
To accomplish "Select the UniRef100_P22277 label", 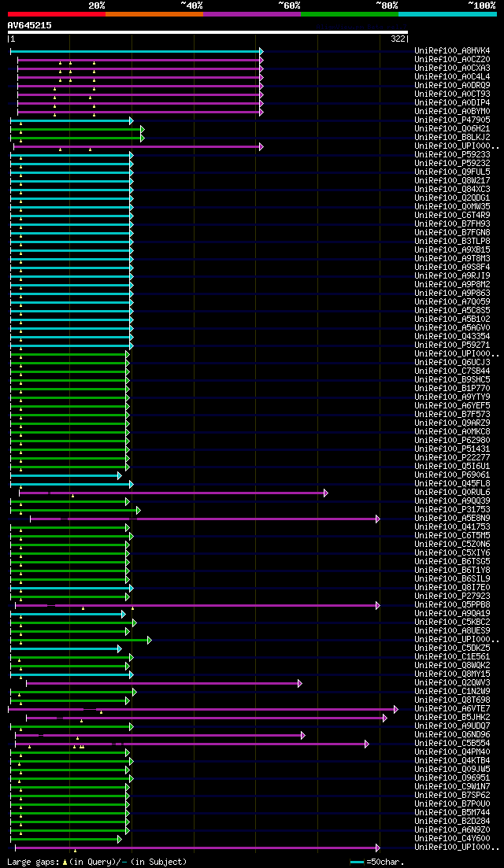I will (452, 458).
